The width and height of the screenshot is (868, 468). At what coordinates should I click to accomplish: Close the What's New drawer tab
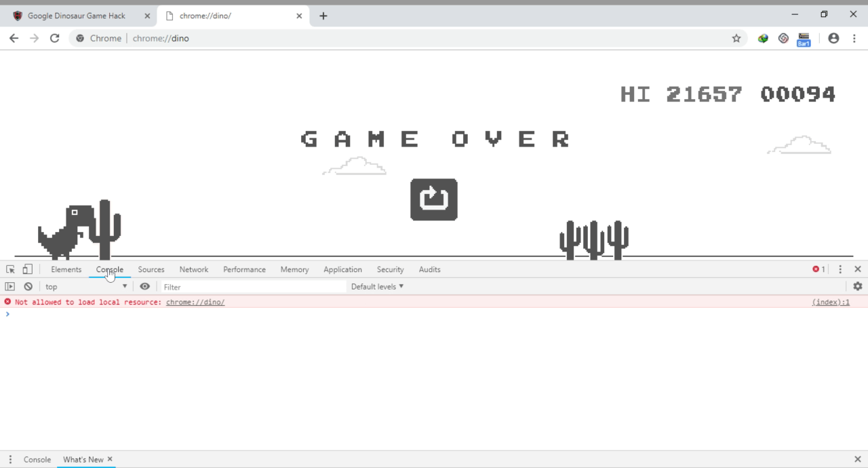(x=110, y=459)
